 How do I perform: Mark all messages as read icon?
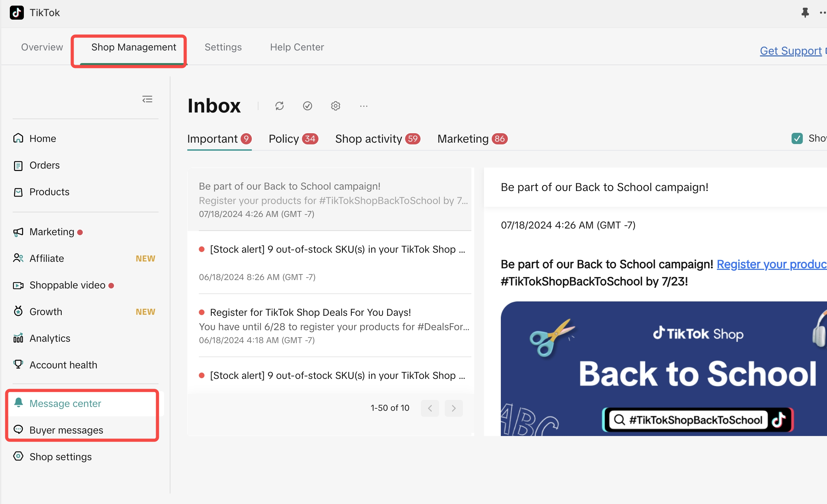308,106
